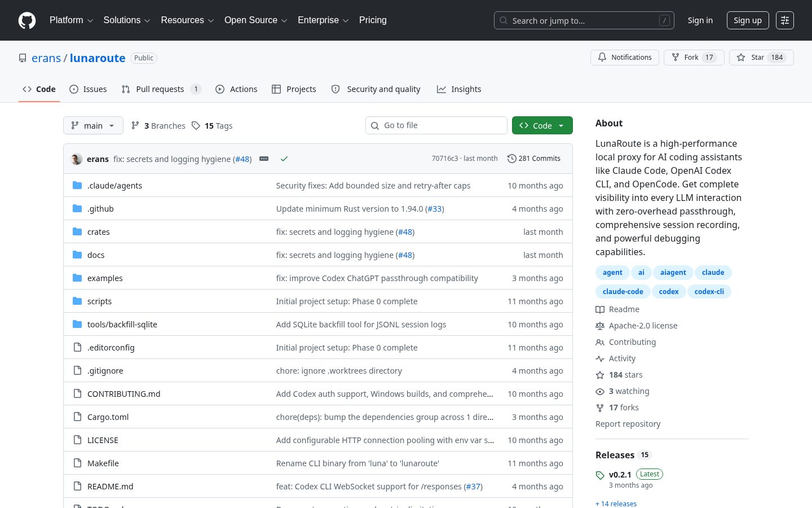The height and width of the screenshot is (508, 812).
Task: Switch to Security and quality tab
Action: click(376, 89)
